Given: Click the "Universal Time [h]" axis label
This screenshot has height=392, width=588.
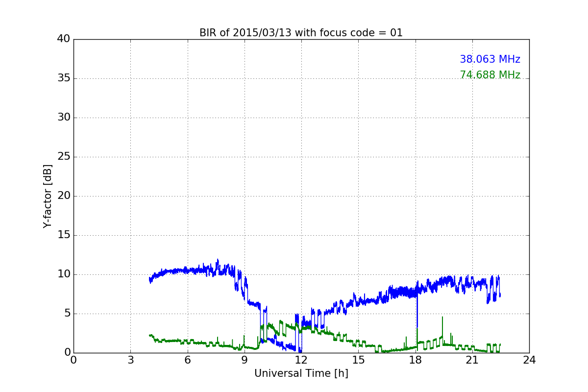Looking at the screenshot, I should coord(301,373).
